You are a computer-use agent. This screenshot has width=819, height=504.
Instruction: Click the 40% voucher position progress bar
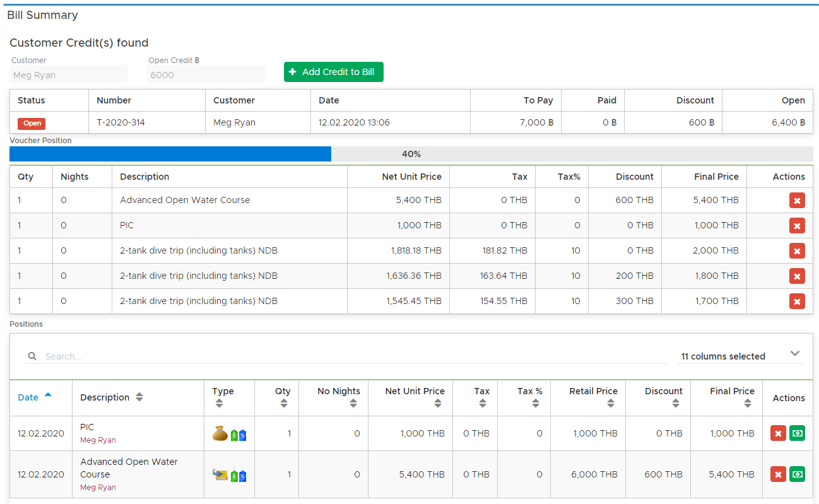(x=411, y=154)
